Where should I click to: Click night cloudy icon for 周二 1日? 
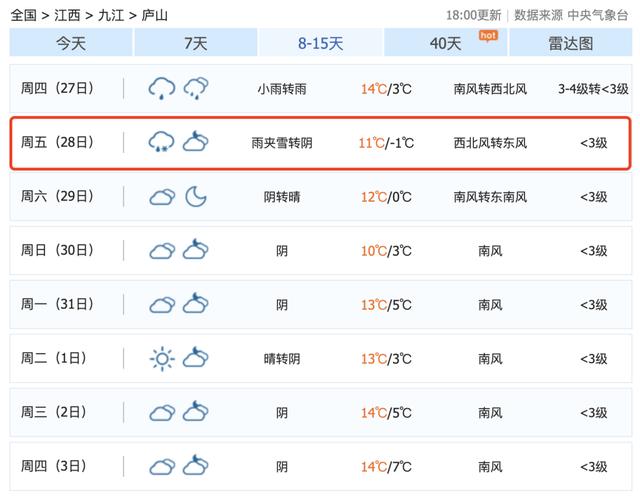(196, 357)
